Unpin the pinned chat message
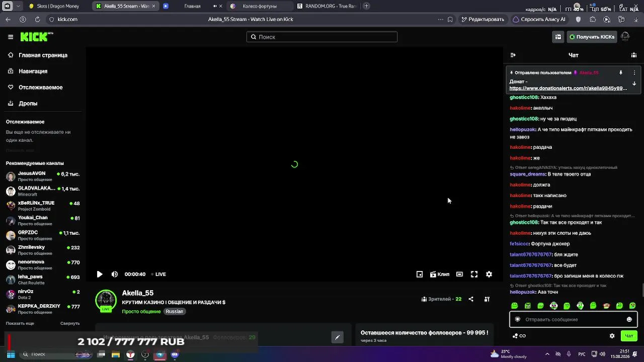644x362 pixels. [621, 73]
